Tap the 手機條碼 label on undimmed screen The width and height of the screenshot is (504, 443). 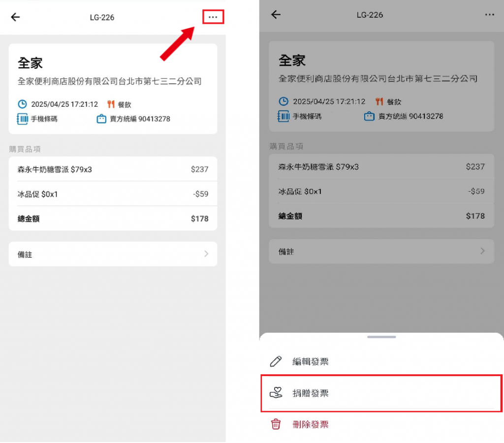click(x=44, y=119)
